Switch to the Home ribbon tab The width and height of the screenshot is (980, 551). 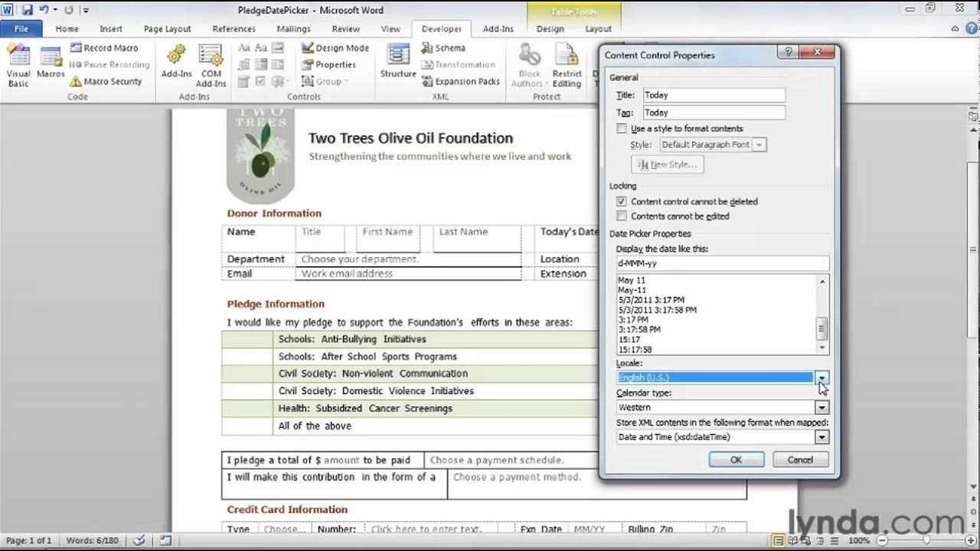67,28
